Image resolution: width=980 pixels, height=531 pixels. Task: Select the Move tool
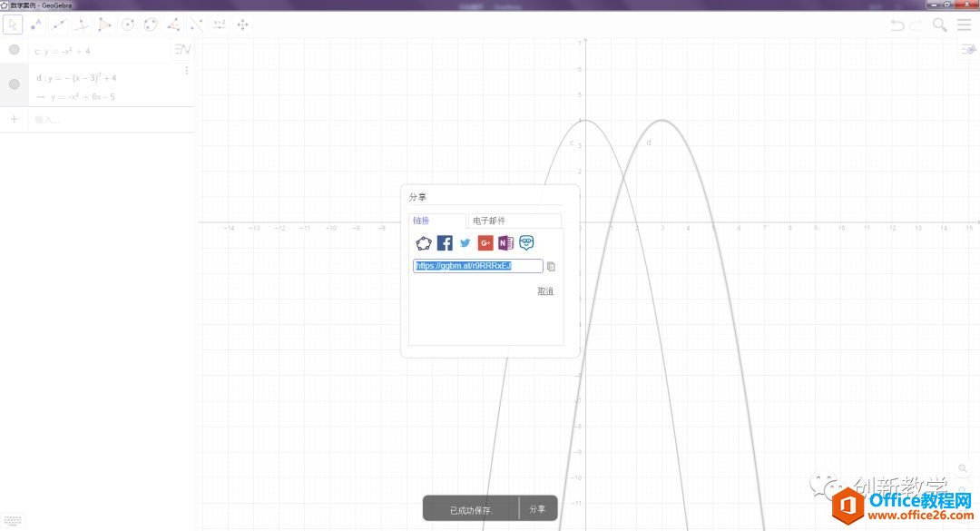[12, 25]
